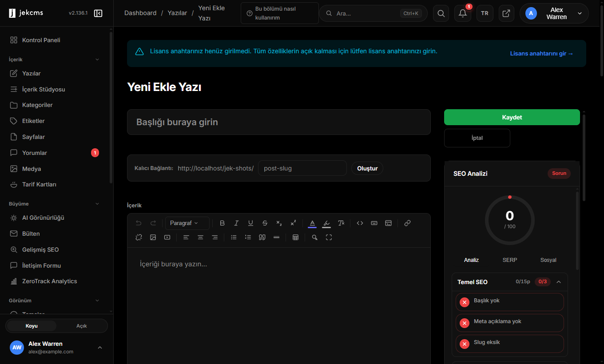The width and height of the screenshot is (604, 364).
Task: Click the green Kaydet button
Action: coord(512,117)
